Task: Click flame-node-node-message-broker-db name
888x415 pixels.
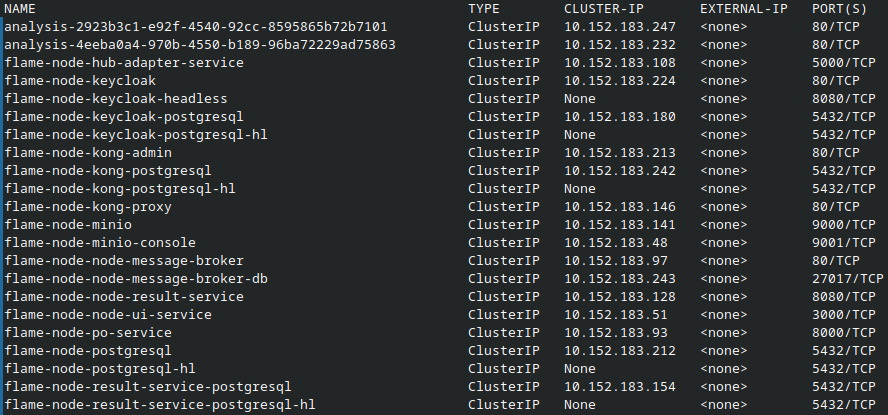Action: 136,279
